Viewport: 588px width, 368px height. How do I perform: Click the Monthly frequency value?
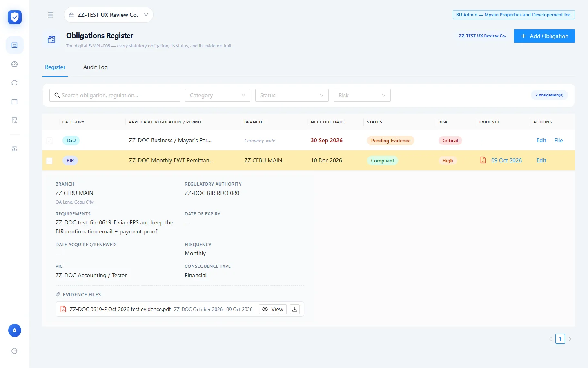click(195, 253)
